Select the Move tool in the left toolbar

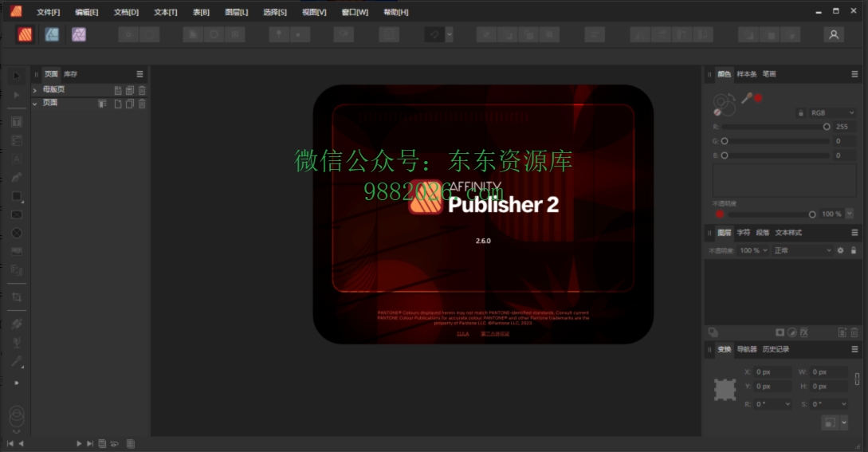pos(17,76)
